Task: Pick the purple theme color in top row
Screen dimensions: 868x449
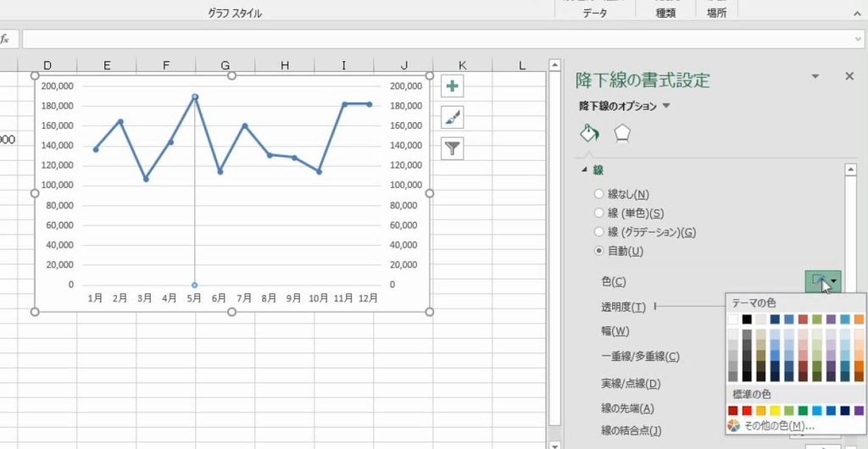Action: 831,319
